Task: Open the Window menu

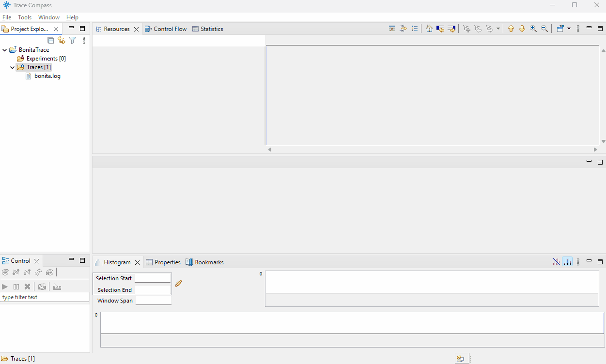Action: pyautogui.click(x=48, y=17)
